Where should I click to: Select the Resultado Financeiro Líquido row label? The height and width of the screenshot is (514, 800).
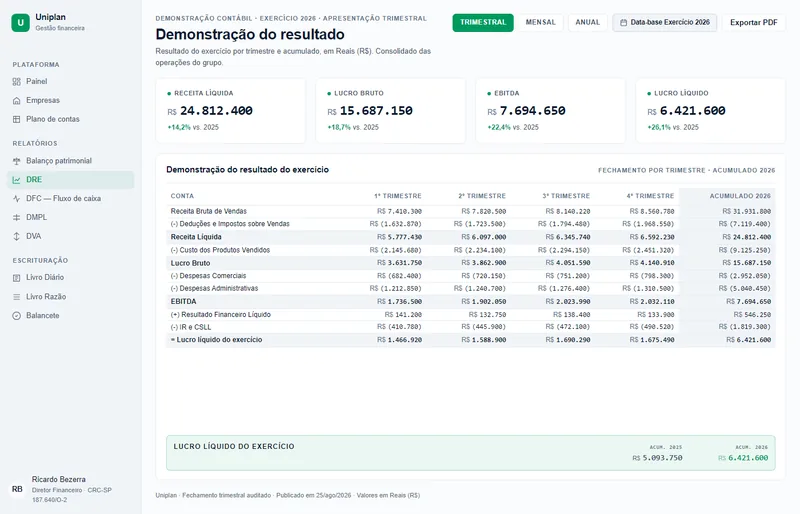(221, 315)
